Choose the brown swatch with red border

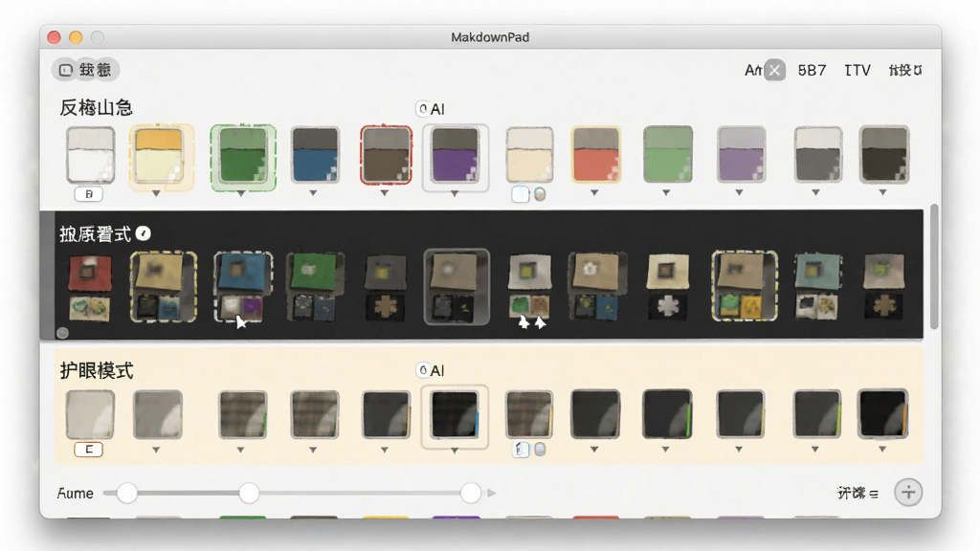(387, 155)
